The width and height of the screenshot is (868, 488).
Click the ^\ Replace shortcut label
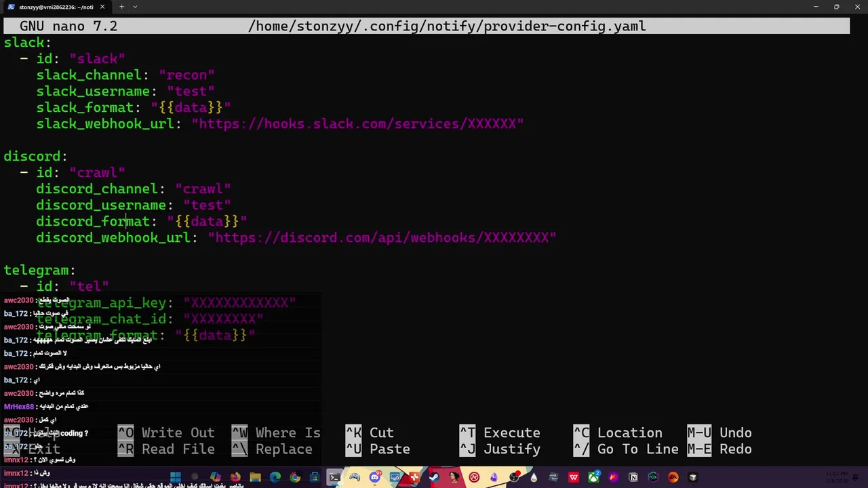coord(272,449)
